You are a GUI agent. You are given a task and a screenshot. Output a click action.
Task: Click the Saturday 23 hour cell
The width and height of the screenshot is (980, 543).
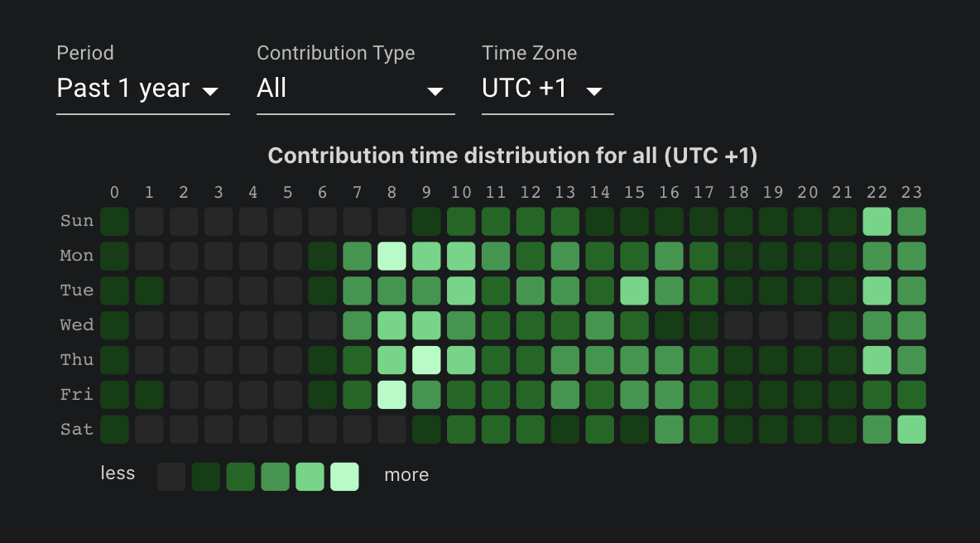click(x=911, y=429)
